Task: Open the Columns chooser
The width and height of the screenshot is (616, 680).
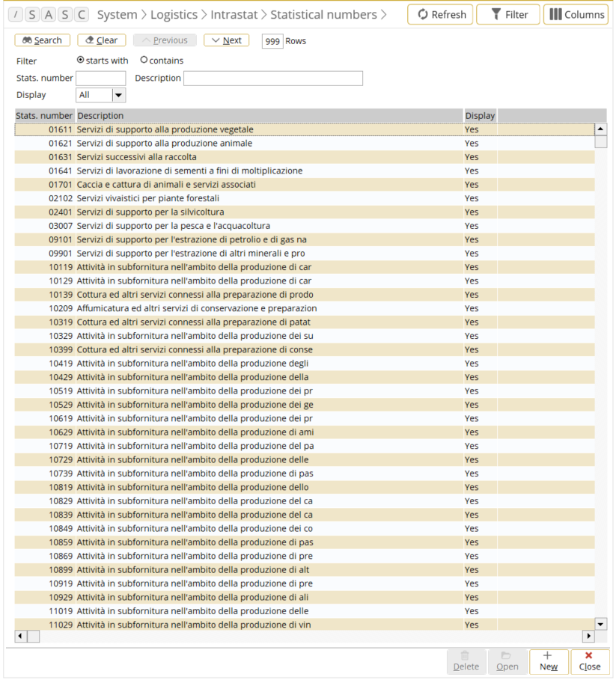Action: tap(576, 15)
